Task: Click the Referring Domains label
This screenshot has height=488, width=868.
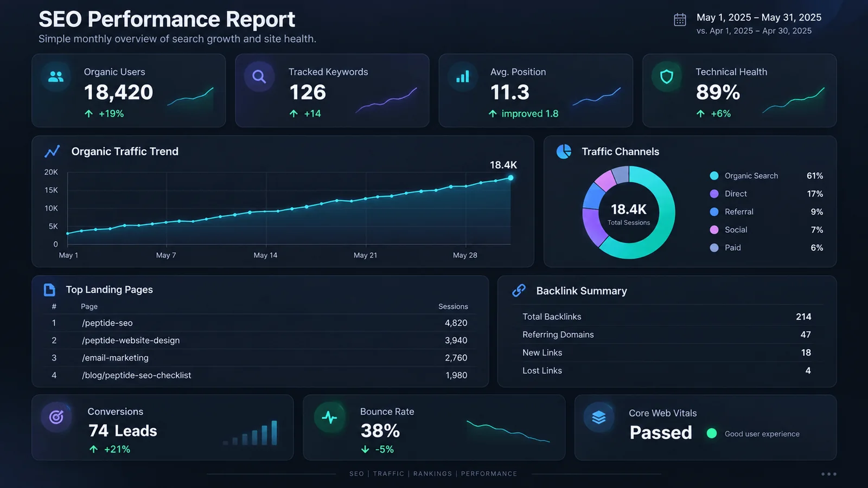Action: [558, 335]
